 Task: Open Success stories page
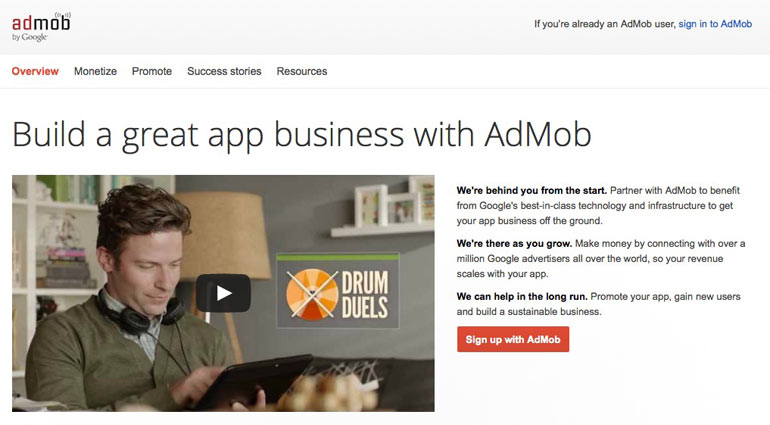(224, 71)
